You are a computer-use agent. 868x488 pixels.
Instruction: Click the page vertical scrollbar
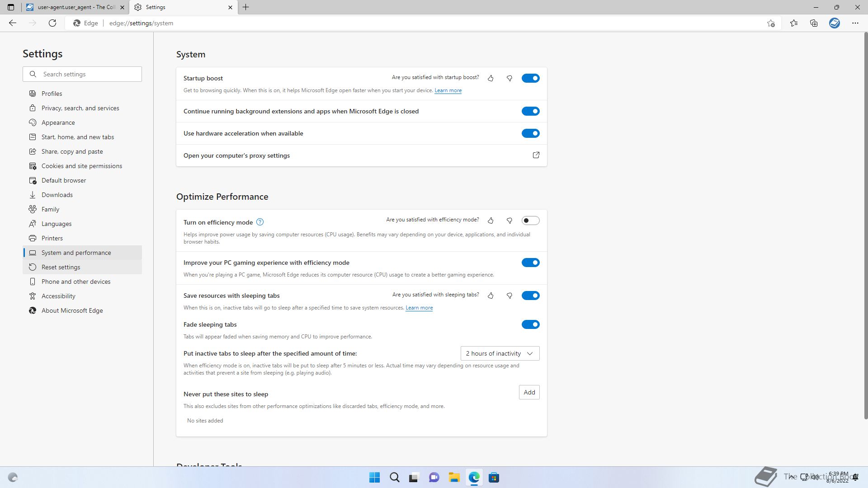[866, 226]
